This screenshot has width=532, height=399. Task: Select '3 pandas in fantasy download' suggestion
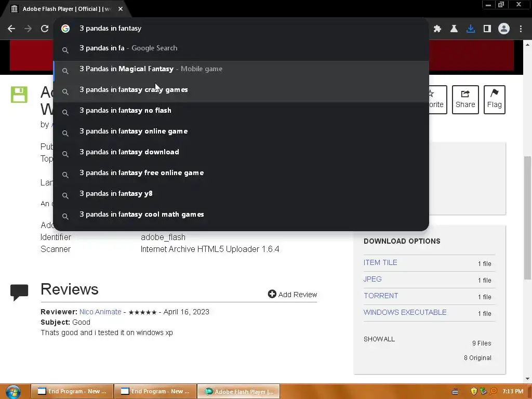241,152
